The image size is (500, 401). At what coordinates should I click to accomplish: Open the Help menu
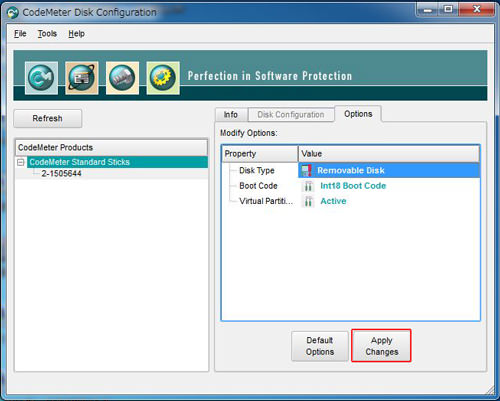76,34
